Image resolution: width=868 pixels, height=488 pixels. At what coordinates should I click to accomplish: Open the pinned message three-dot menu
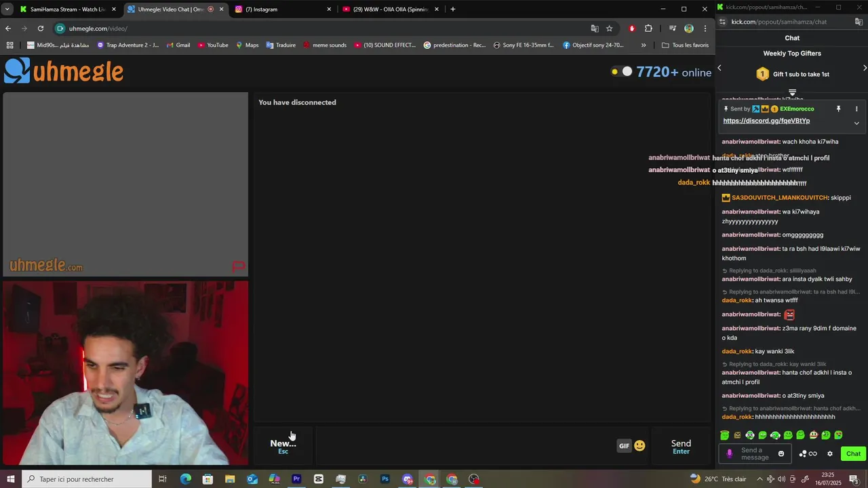pyautogui.click(x=856, y=109)
